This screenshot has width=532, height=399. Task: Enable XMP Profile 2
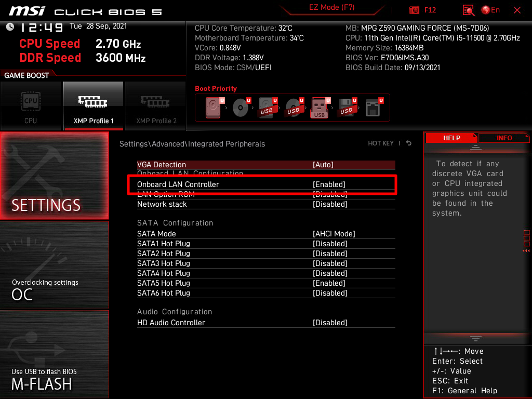click(156, 106)
